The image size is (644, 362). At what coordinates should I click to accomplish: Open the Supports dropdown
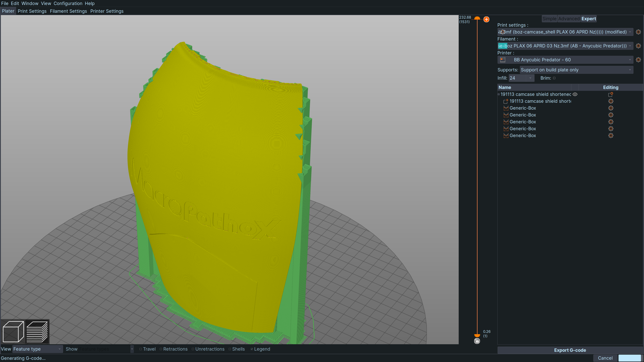click(x=576, y=70)
